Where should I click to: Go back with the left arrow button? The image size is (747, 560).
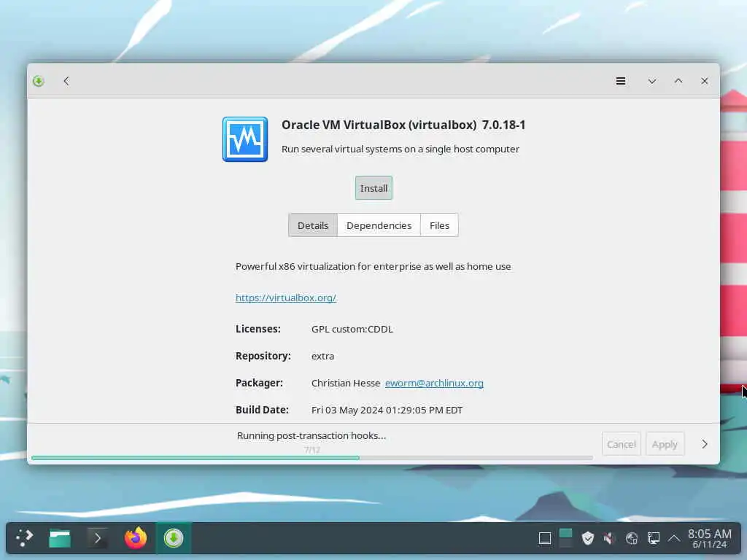(66, 81)
